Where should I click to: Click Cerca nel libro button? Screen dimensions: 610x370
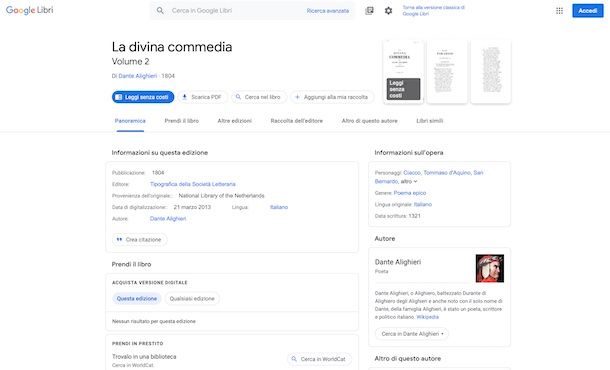258,97
